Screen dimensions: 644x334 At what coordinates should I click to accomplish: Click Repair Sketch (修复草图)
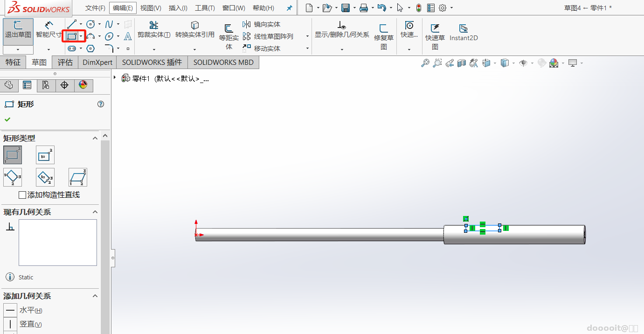tap(383, 36)
